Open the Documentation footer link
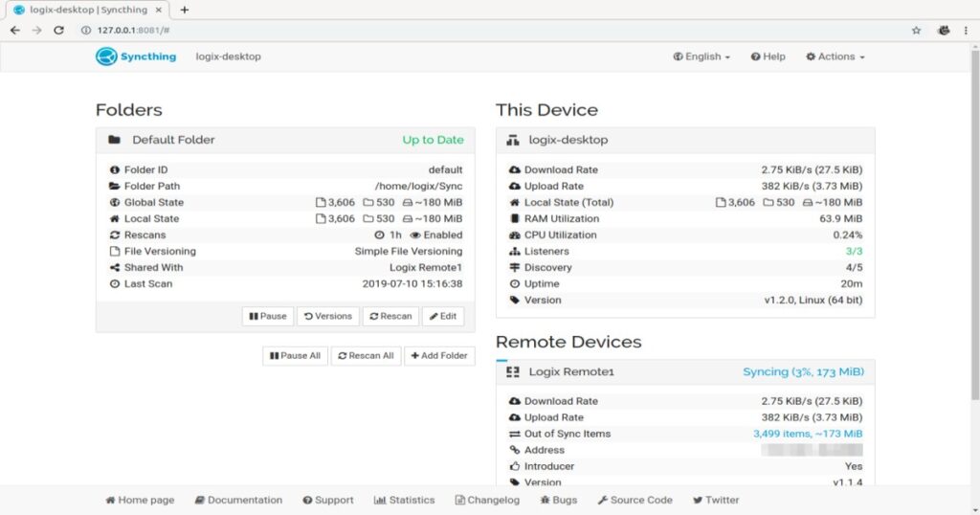The height and width of the screenshot is (515, 980). 238,500
